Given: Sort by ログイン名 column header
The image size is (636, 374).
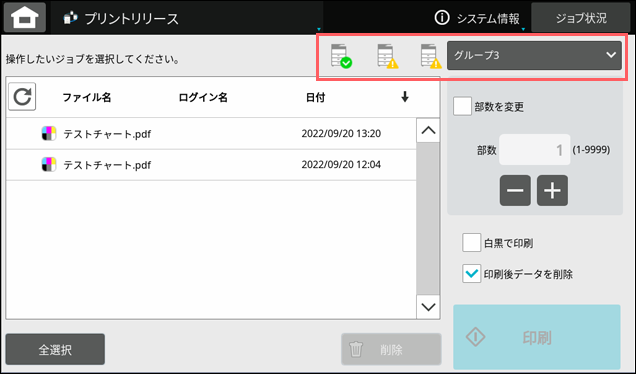Looking at the screenshot, I should tap(203, 97).
